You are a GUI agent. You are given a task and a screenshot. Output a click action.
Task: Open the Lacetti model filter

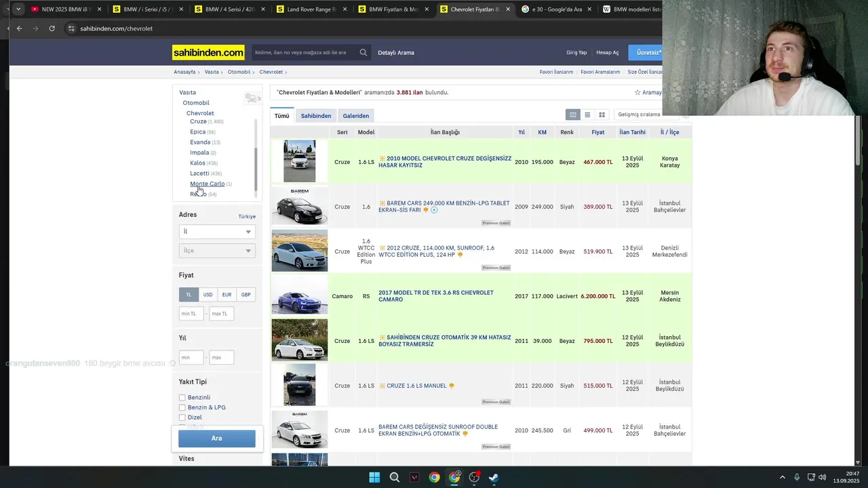coord(199,174)
